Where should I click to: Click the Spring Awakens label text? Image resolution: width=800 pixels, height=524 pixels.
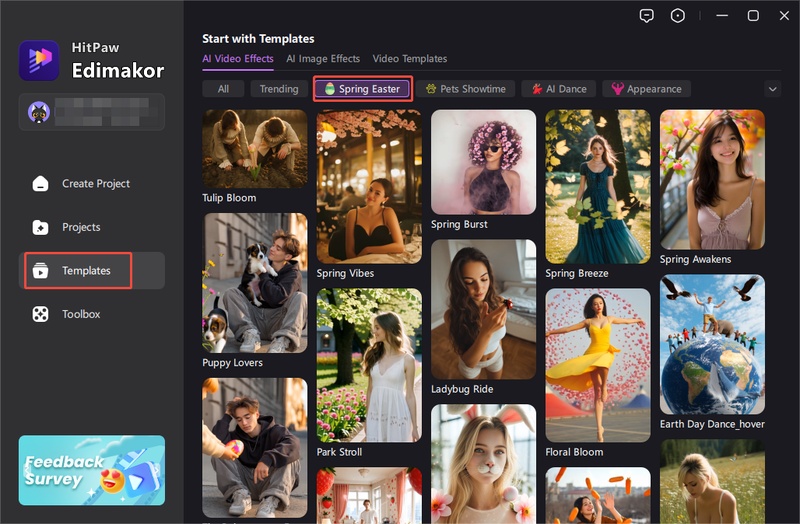pos(695,259)
